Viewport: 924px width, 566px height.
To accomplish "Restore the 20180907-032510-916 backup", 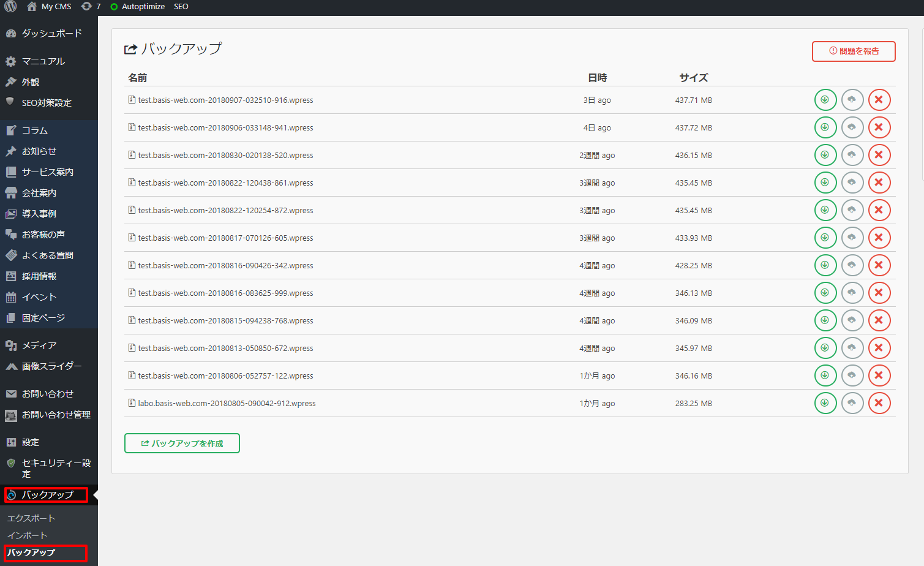I will 852,100.
